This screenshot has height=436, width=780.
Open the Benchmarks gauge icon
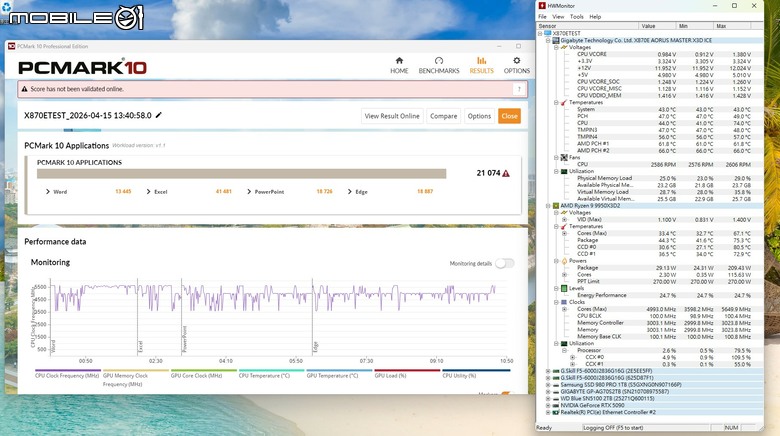pos(439,60)
